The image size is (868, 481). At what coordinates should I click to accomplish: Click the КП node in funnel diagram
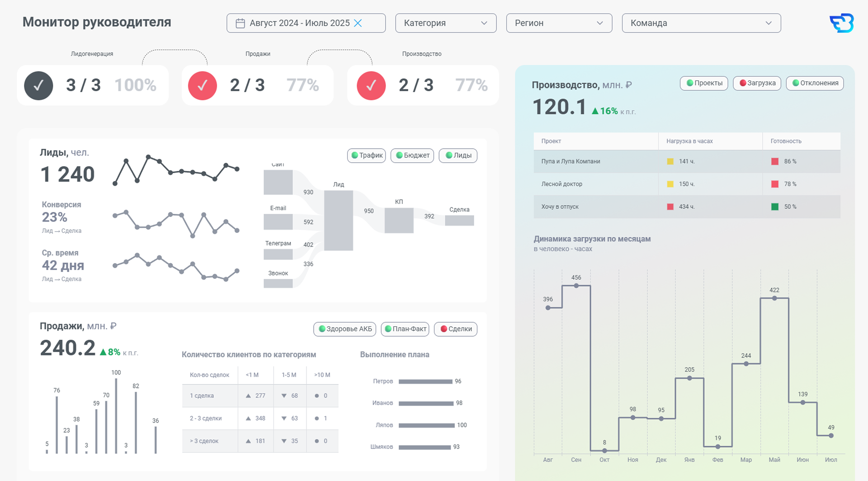coord(399,220)
